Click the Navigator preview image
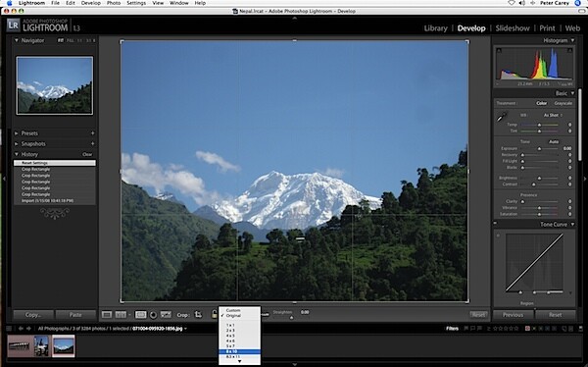 [55, 85]
